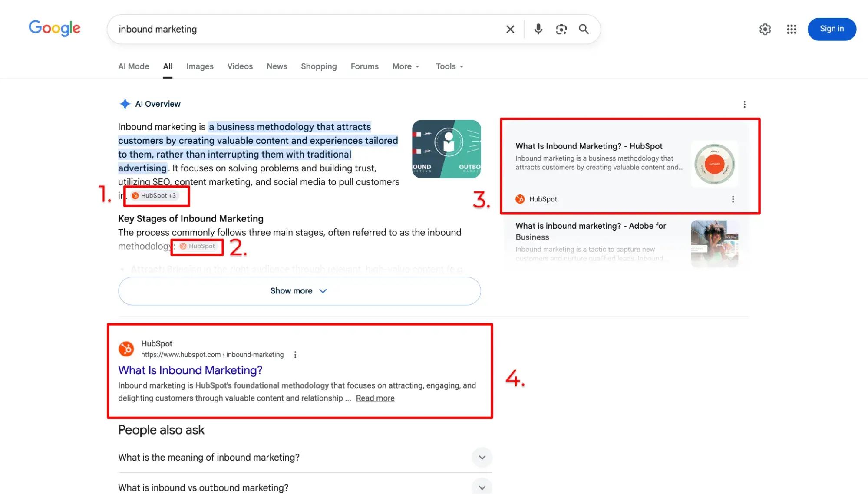The height and width of the screenshot is (494, 868).
Task: Go to the News tab
Action: pyautogui.click(x=277, y=66)
